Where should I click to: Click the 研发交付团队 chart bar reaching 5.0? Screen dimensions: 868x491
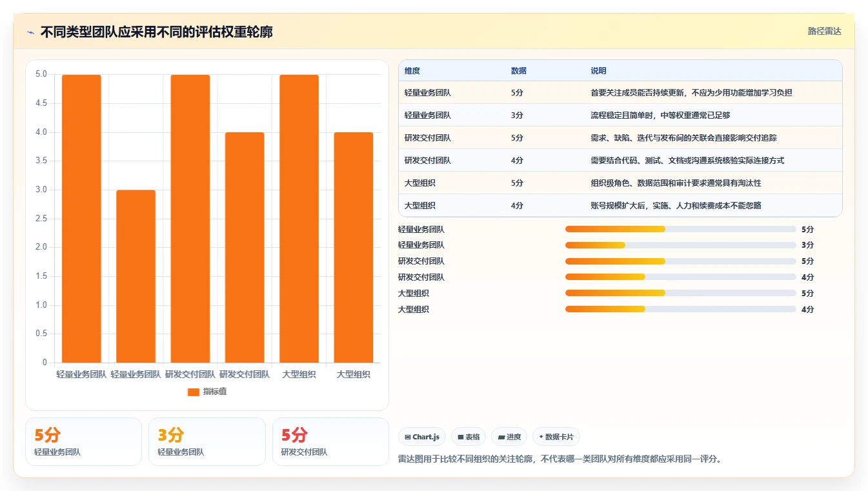[190, 219]
